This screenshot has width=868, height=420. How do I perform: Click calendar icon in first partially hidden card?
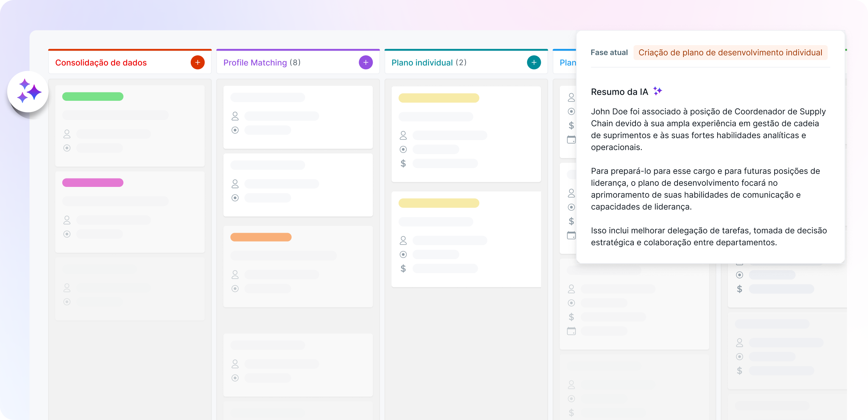[571, 140]
